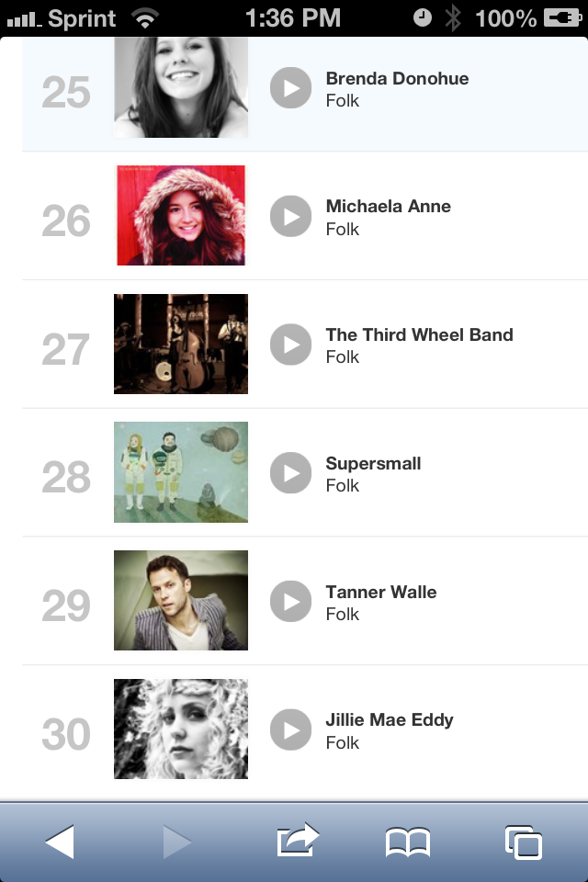Show open Safari tabs

click(523, 842)
